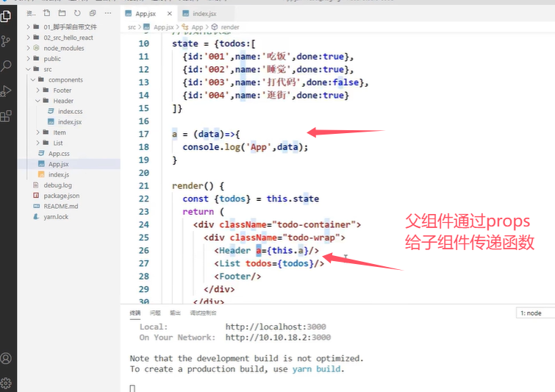Select App.jsx in file tree

58,164
